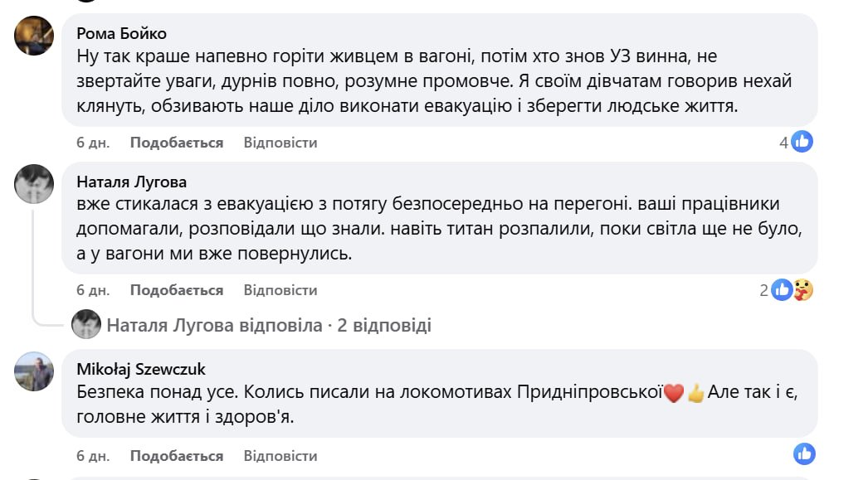
Task: Reply to Рома Бойко's comment
Action: click(280, 143)
